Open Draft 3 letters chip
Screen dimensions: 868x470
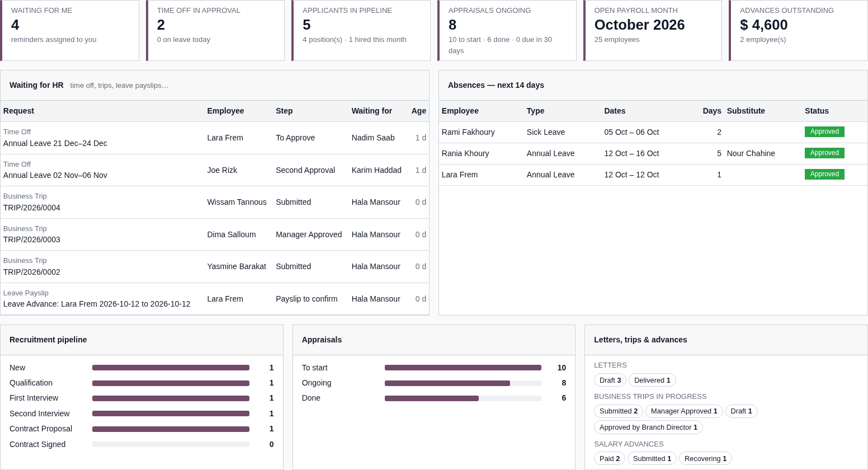610,380
